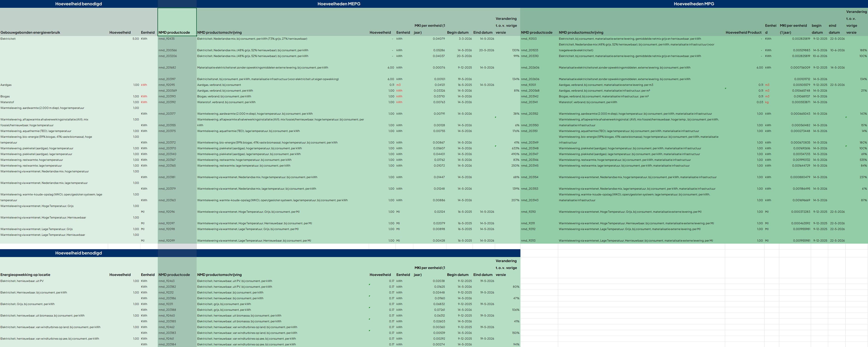Select cell containing nmd_92435
Screen dimensions: 868x347
[177, 39]
